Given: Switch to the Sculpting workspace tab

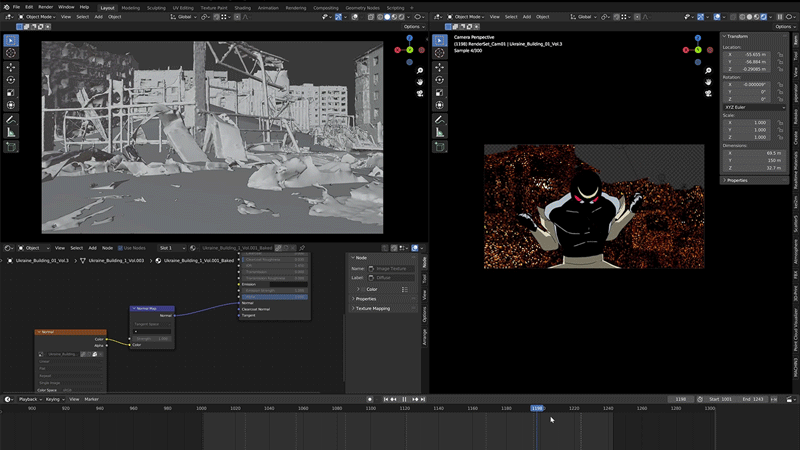Looking at the screenshot, I should pyautogui.click(x=156, y=8).
